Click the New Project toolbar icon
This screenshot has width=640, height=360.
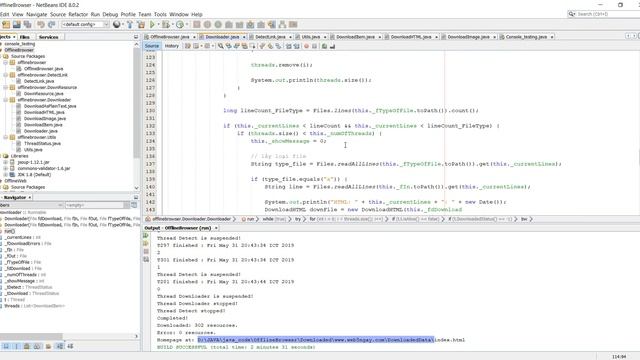point(6,24)
